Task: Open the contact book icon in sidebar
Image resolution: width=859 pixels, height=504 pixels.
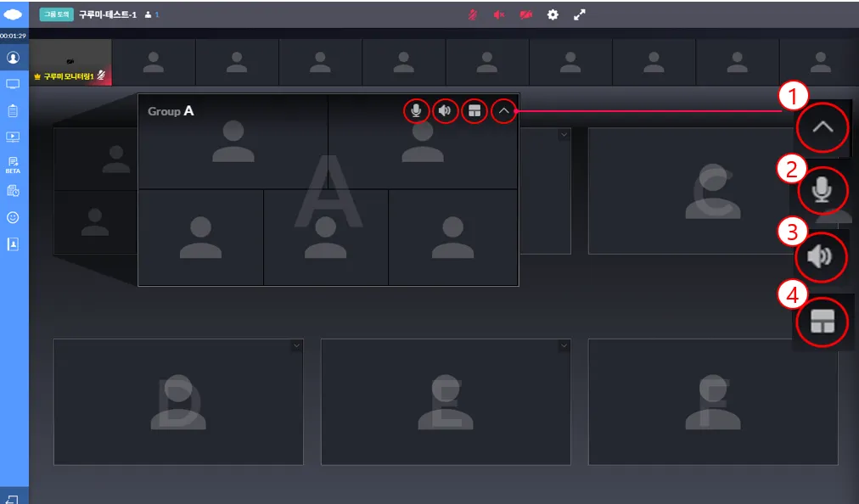Action: click(x=13, y=244)
